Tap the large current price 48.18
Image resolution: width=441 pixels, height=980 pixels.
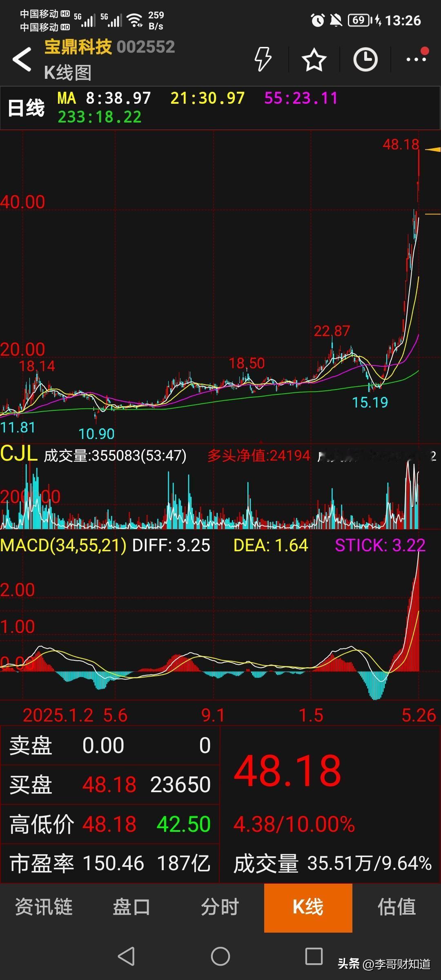tap(287, 771)
